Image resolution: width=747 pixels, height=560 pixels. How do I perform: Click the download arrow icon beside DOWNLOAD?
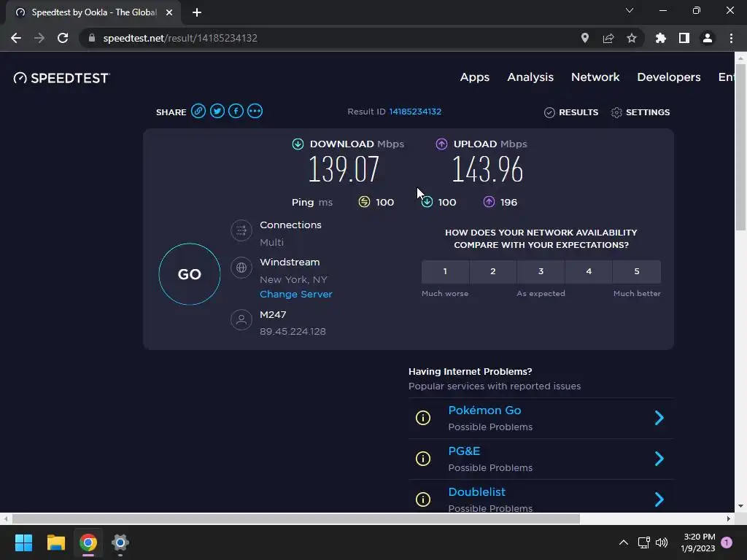click(298, 144)
